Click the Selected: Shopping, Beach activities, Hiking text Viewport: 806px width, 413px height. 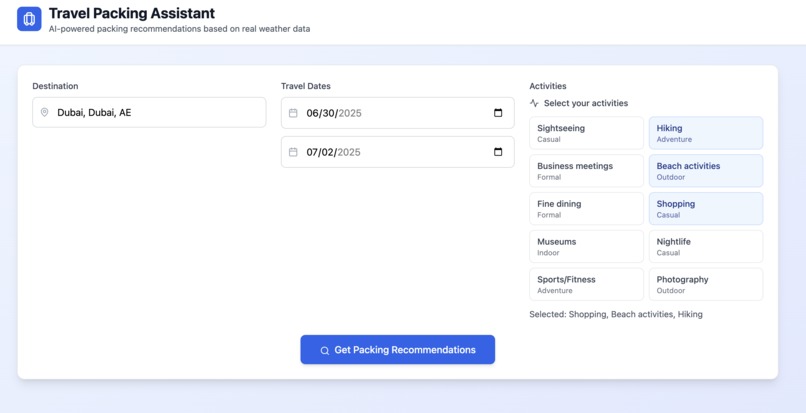616,314
